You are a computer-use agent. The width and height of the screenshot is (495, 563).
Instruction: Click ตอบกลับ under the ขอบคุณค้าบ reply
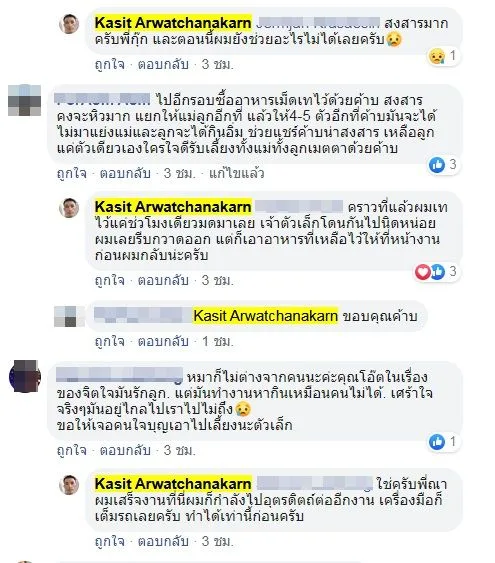[163, 341]
